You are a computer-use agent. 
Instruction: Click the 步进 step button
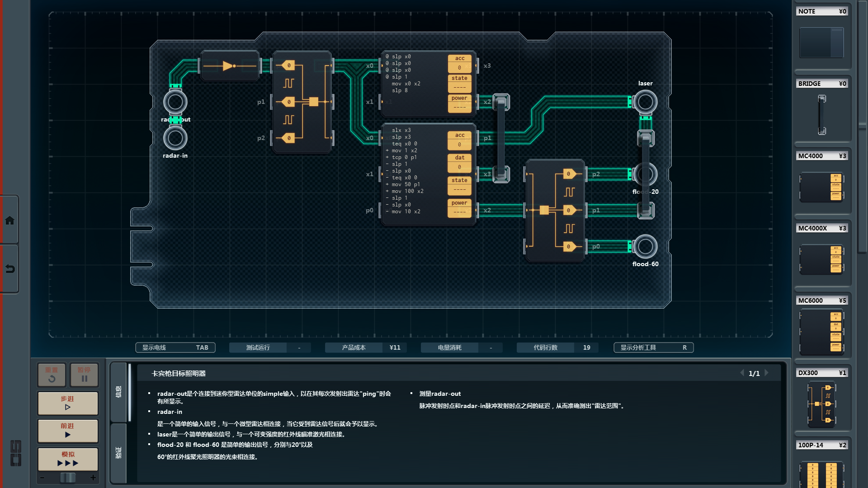click(x=68, y=403)
